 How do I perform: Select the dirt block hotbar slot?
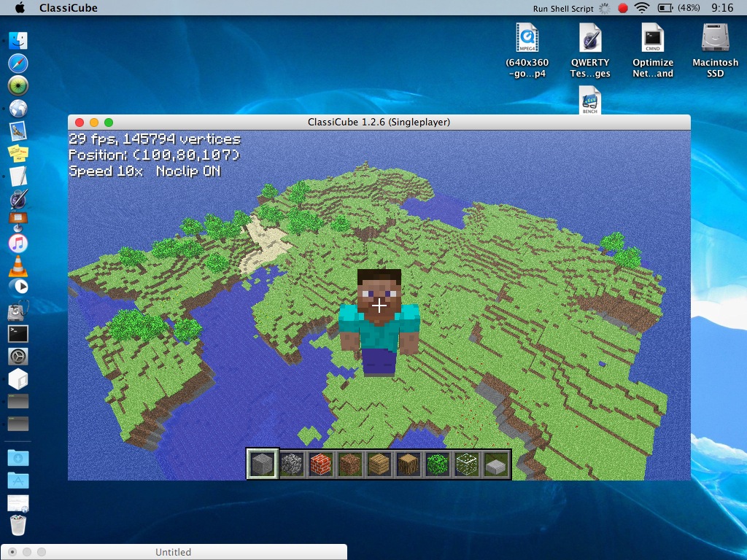349,464
